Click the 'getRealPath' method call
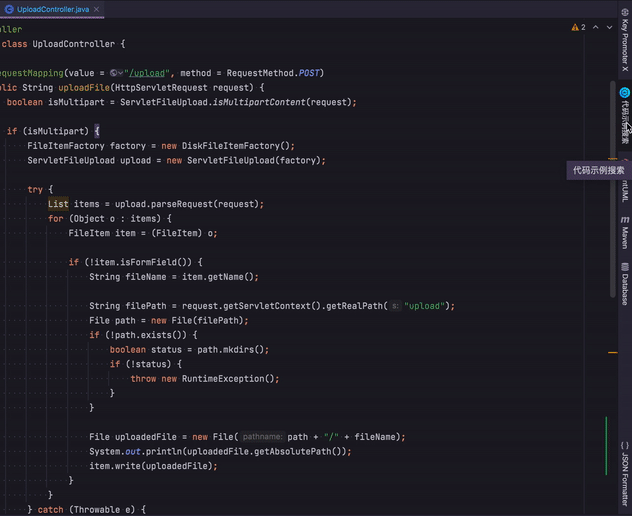The image size is (632, 516). (354, 306)
